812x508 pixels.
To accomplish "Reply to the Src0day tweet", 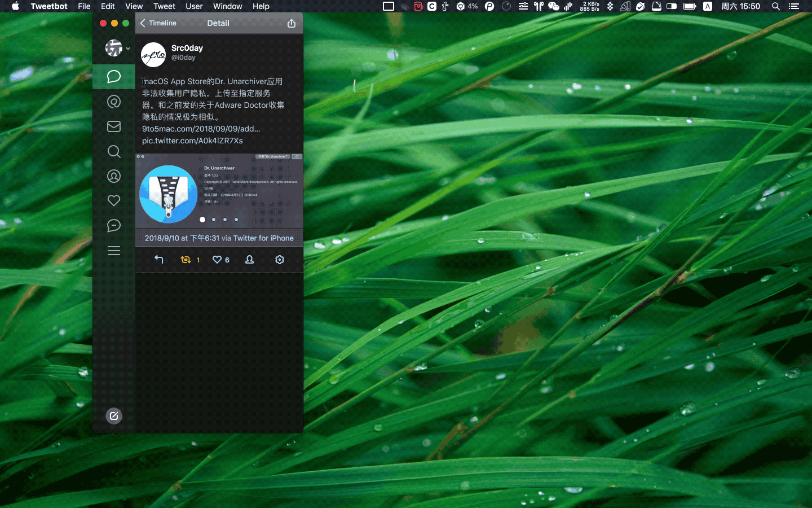I will tap(159, 260).
